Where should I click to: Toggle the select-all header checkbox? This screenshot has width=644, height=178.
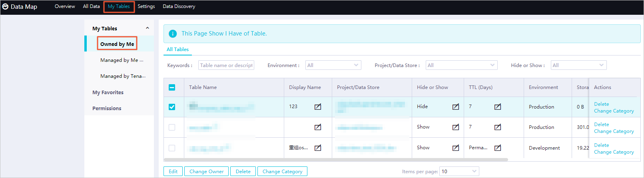pos(172,87)
